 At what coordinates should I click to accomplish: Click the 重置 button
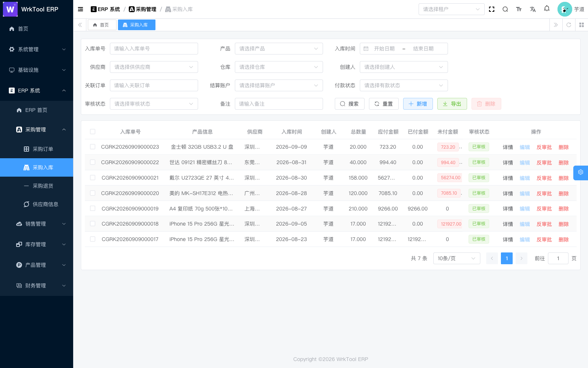coord(384,104)
